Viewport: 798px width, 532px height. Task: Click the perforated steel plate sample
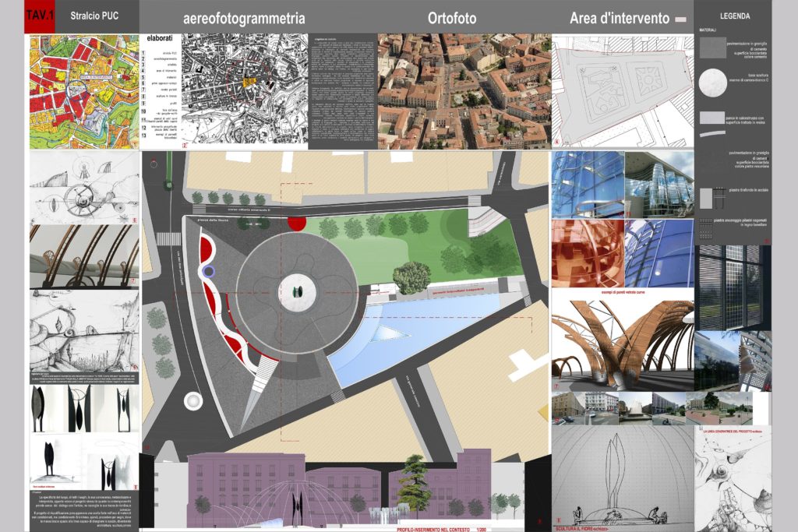point(712,198)
